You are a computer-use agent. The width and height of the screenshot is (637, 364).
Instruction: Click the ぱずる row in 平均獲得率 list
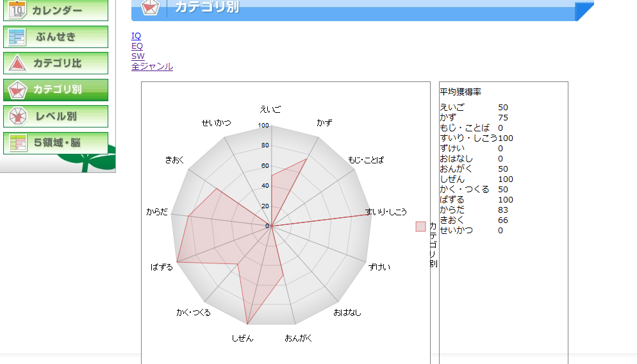click(476, 199)
